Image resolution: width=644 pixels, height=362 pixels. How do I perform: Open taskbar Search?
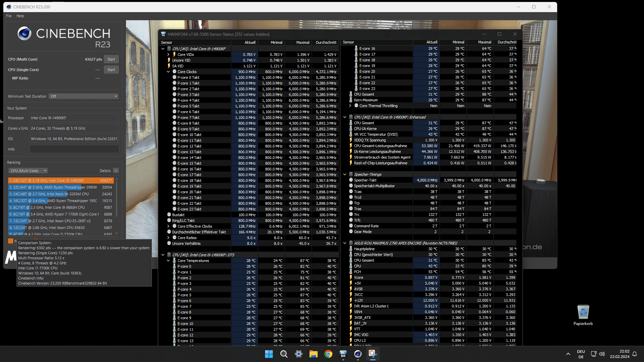pos(284,354)
